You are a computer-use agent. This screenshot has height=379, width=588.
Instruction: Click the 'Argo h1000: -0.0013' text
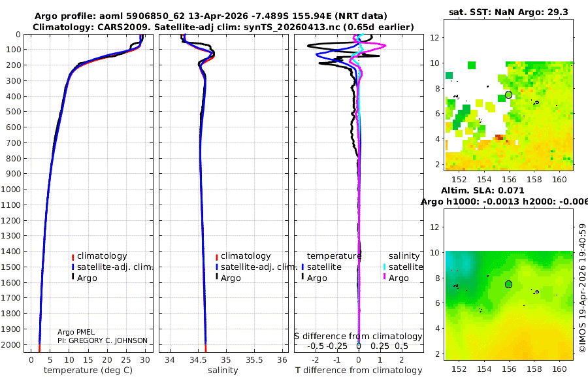[x=470, y=202]
